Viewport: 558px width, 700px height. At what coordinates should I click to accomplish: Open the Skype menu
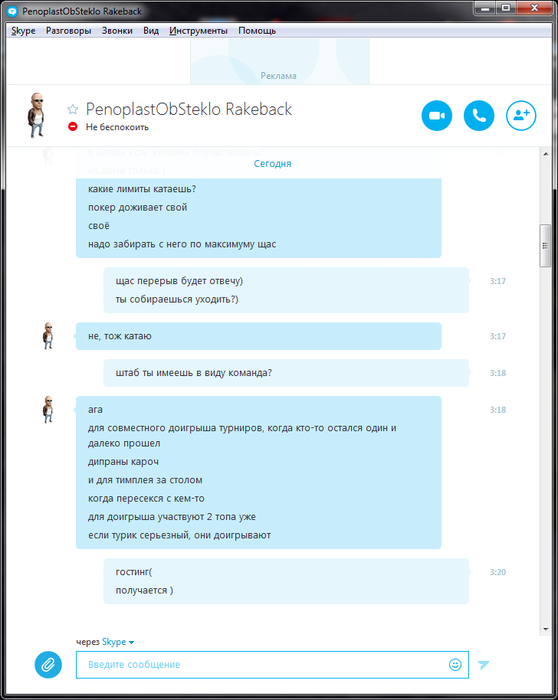coord(23,31)
